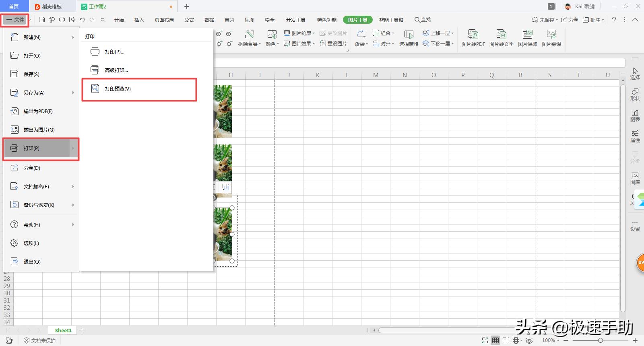Select column header M

376,75
